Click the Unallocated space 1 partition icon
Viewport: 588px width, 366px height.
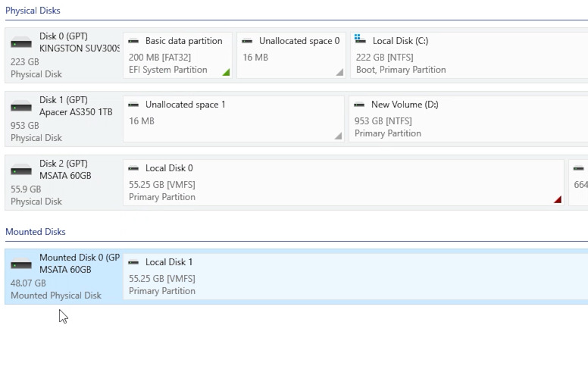coord(133,105)
